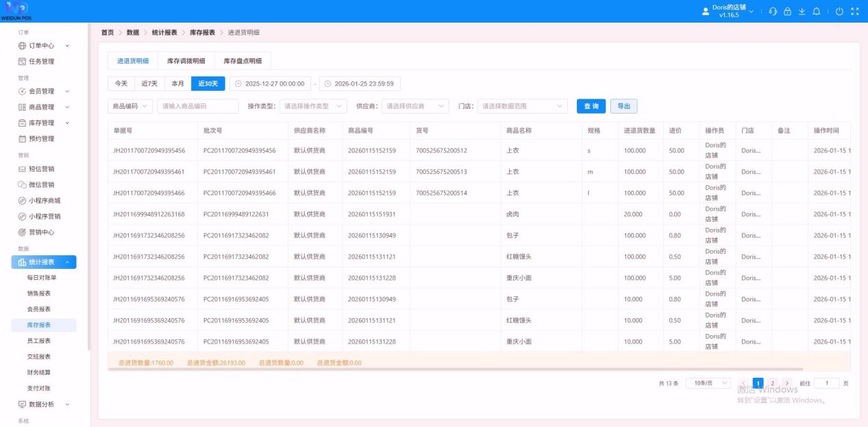868x427 pixels.
Task: Click the 请输入商品编码 input field
Action: click(197, 106)
